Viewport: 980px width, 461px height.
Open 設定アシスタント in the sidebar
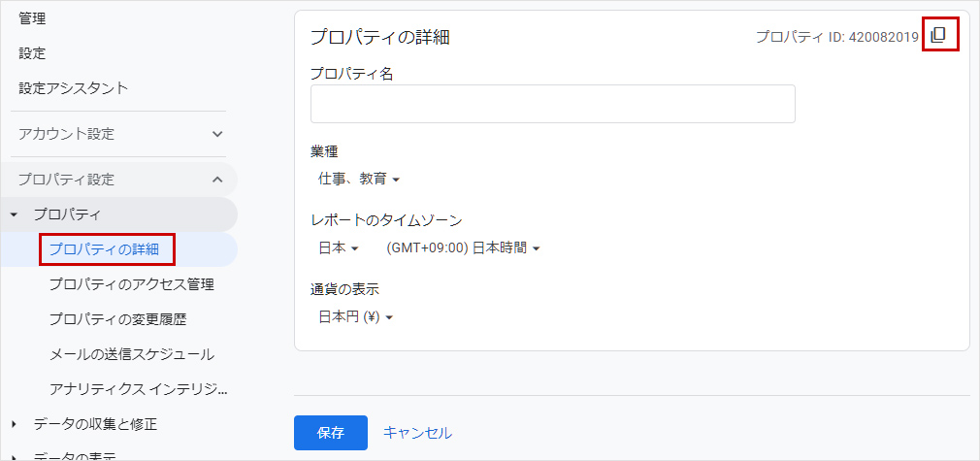(73, 88)
